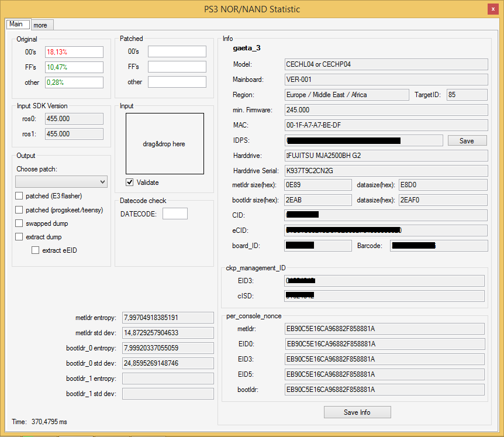Image resolution: width=504 pixels, height=437 pixels.
Task: Tick the extract dump checkbox
Action: [19, 237]
